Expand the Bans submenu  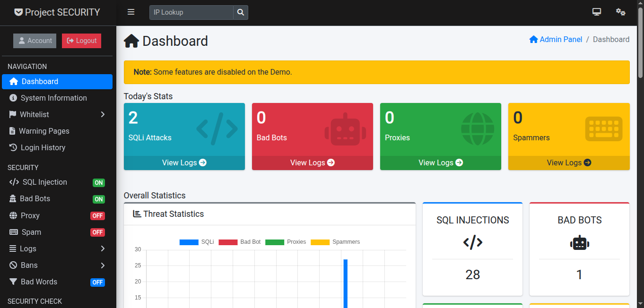[x=103, y=265]
